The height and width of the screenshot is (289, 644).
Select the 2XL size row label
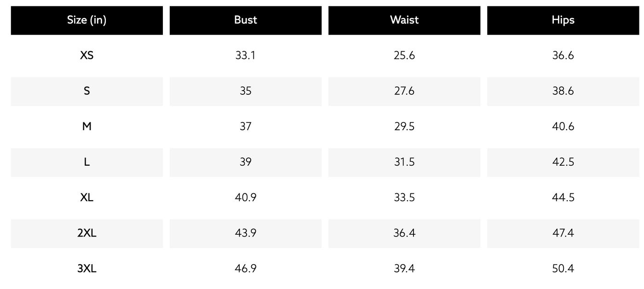click(86, 233)
